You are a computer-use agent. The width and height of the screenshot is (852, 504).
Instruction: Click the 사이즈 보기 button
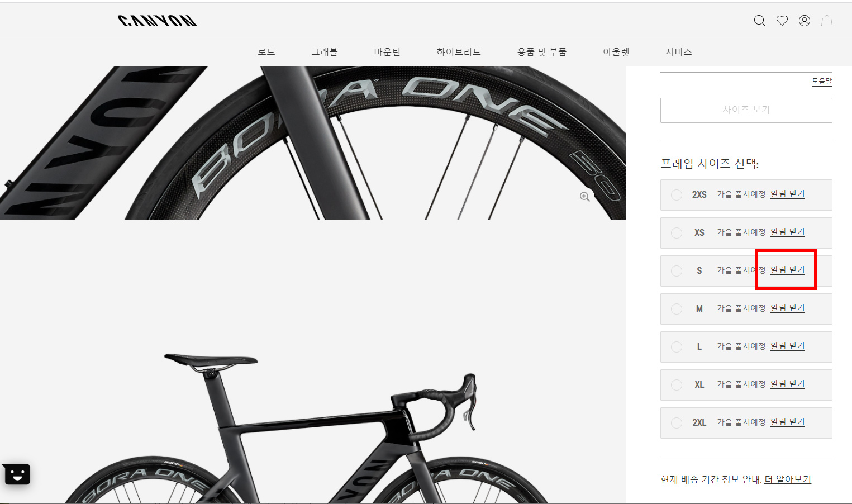click(746, 110)
